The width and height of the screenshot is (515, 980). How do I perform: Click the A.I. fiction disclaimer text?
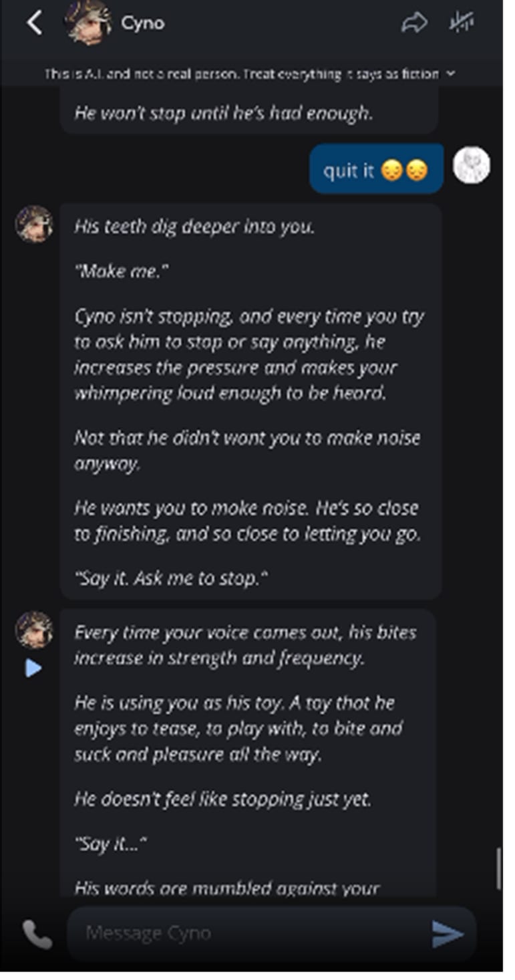(242, 74)
